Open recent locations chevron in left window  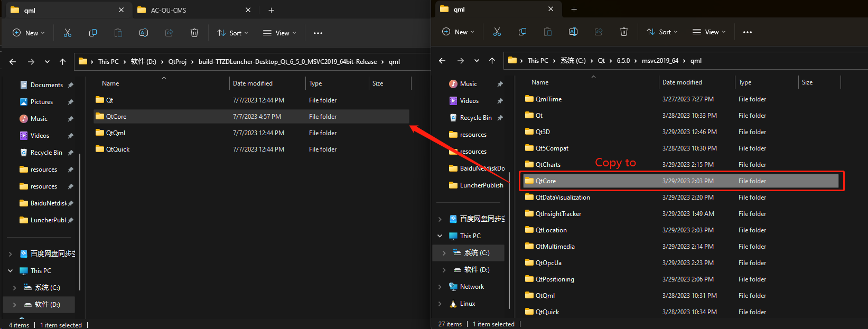[47, 62]
